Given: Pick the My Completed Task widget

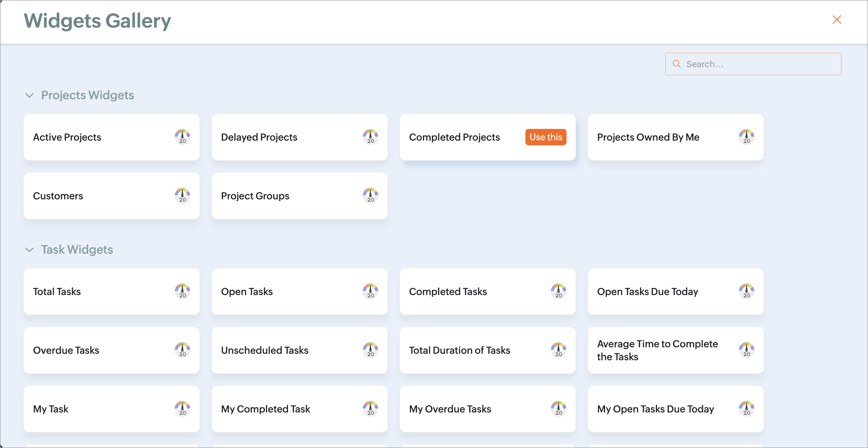Looking at the screenshot, I should (266, 409).
